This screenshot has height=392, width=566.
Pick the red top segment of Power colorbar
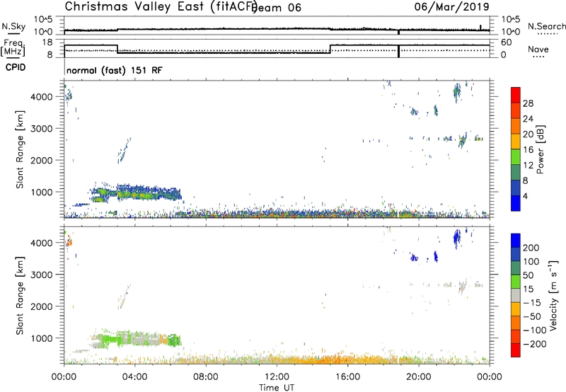coord(516,95)
